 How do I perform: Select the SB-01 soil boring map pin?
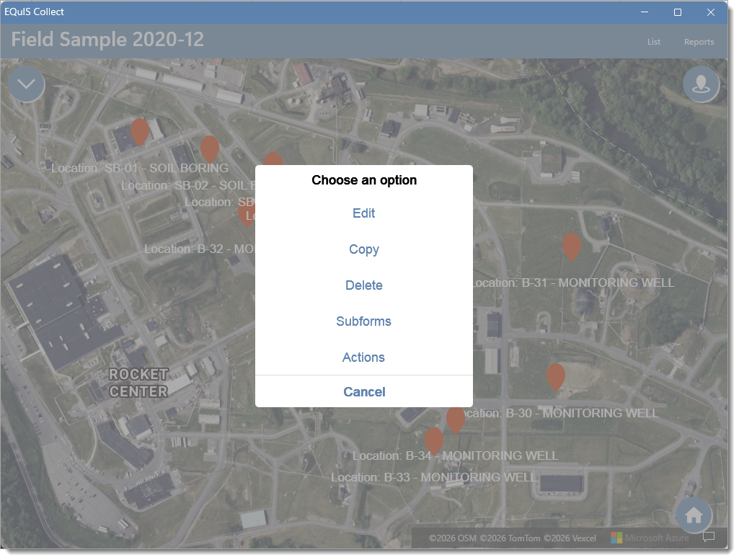pyautogui.click(x=141, y=133)
